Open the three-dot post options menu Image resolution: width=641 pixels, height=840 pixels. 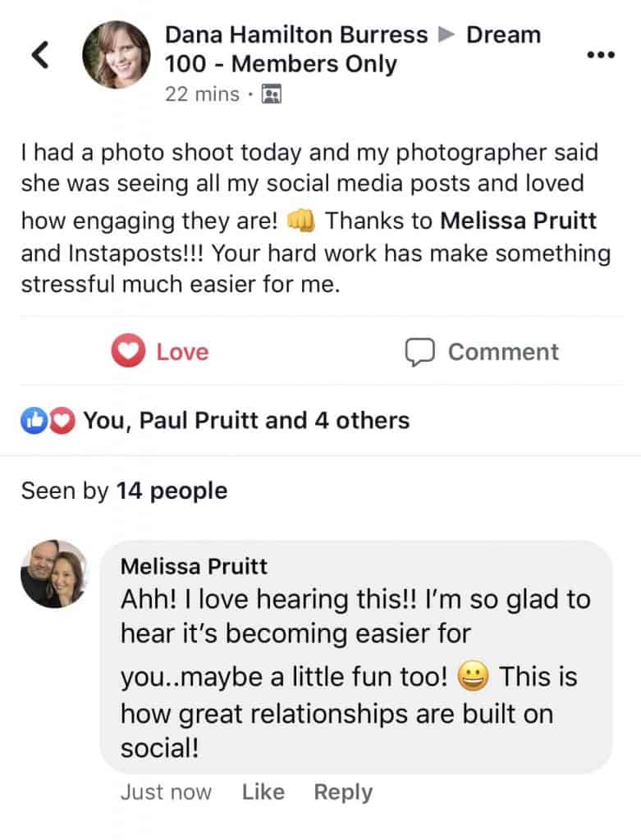[601, 55]
